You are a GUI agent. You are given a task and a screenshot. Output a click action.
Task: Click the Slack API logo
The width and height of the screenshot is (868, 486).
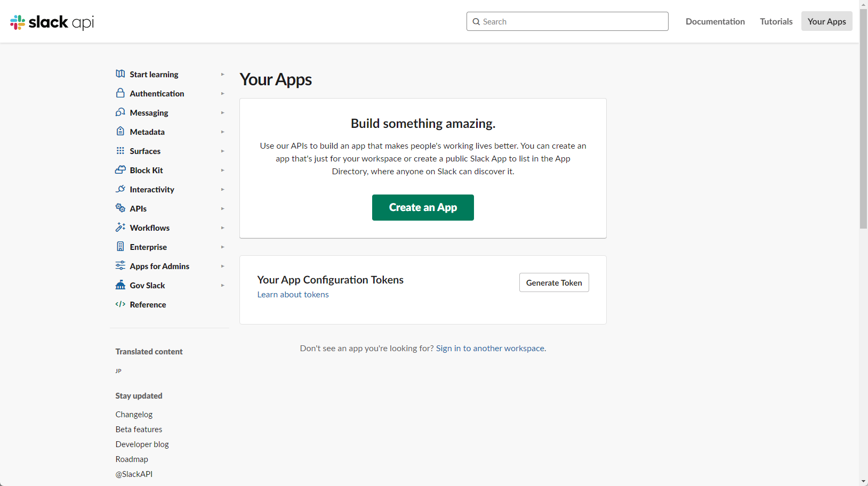pos(52,22)
